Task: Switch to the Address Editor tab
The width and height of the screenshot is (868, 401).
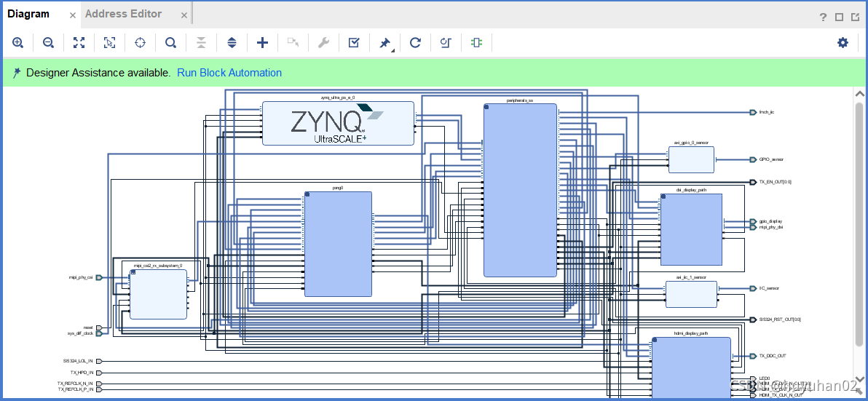Action: (x=124, y=14)
